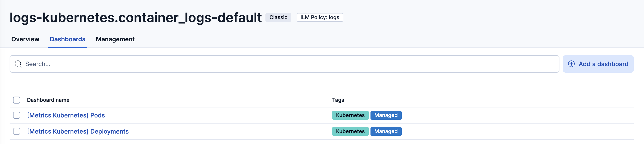Click the Dashboard name column header
Screen dimensions: 644x144
coord(48,100)
